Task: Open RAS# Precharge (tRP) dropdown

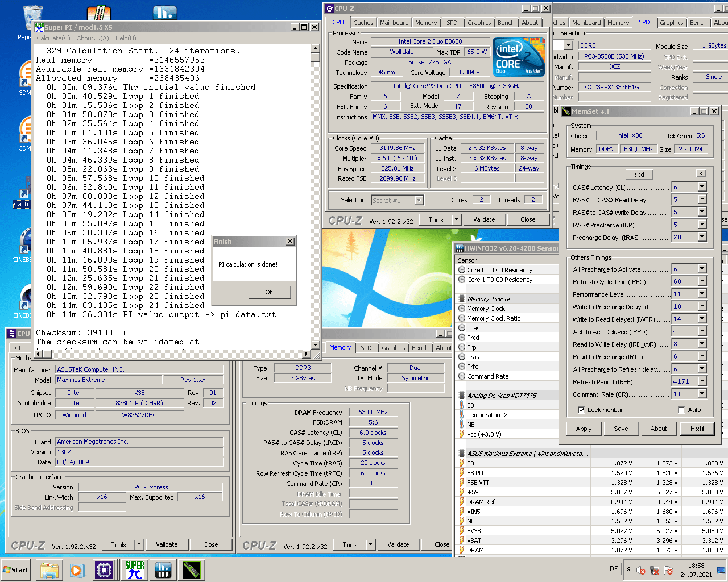Action: (702, 225)
